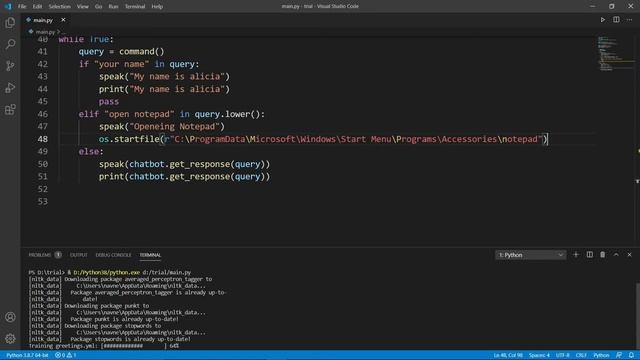Switch to the Terminal panel tab
Screen dimensions: 640x360
click(150, 255)
